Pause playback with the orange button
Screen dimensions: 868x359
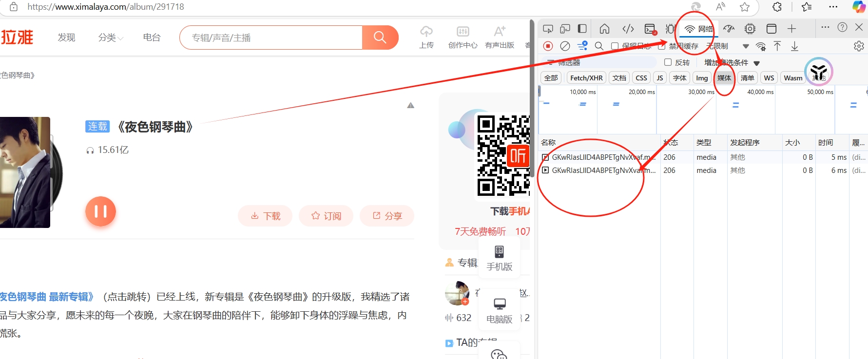[x=100, y=211]
